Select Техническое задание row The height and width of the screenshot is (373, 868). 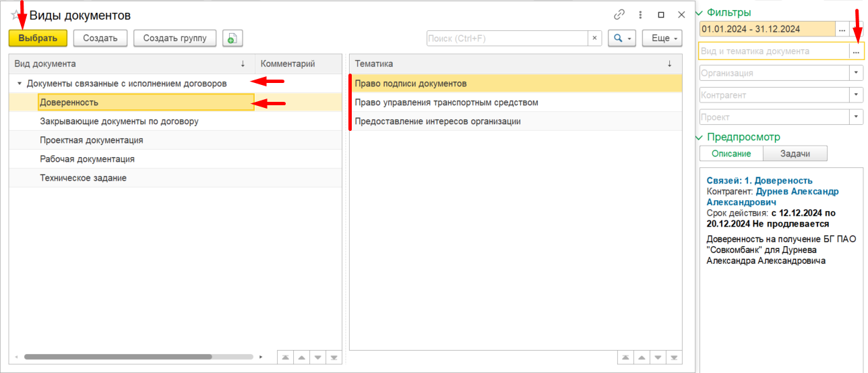coord(175,178)
